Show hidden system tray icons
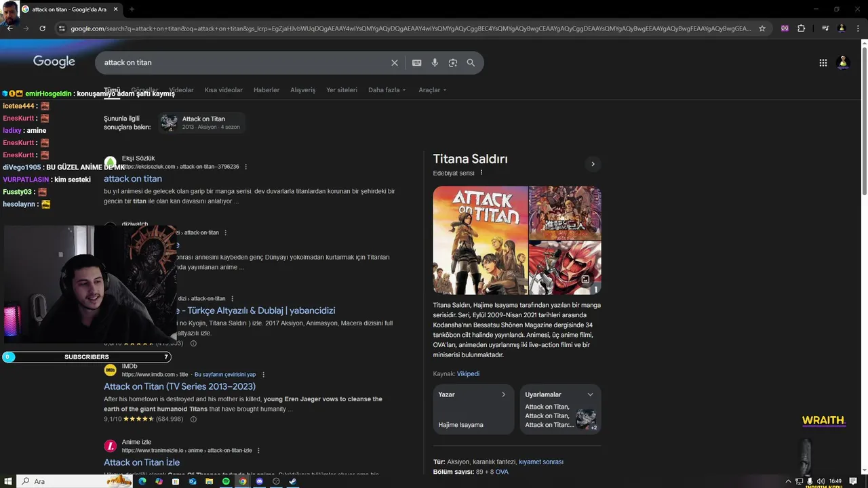Screen dimensions: 868x488 [x=788, y=481]
